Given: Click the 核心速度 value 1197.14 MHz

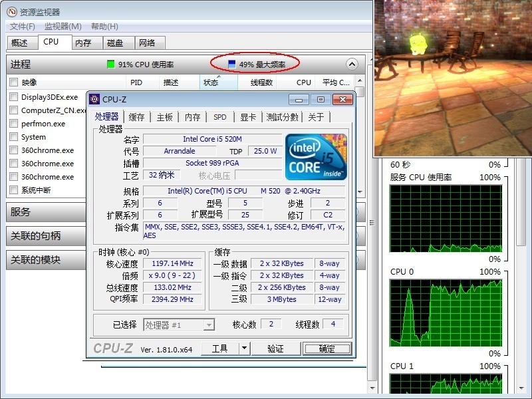Looking at the screenshot, I should [172, 263].
